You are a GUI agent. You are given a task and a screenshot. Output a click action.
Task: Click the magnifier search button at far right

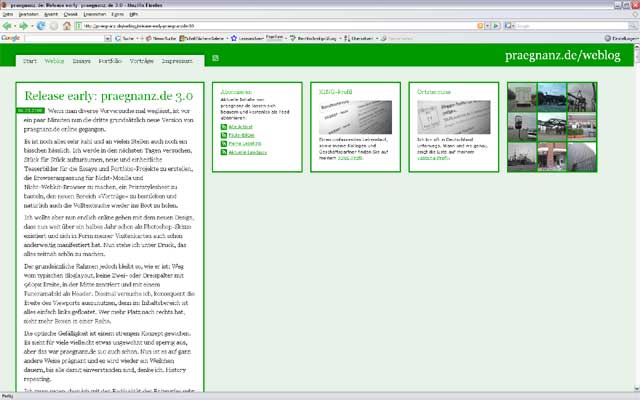pyautogui.click(x=633, y=26)
